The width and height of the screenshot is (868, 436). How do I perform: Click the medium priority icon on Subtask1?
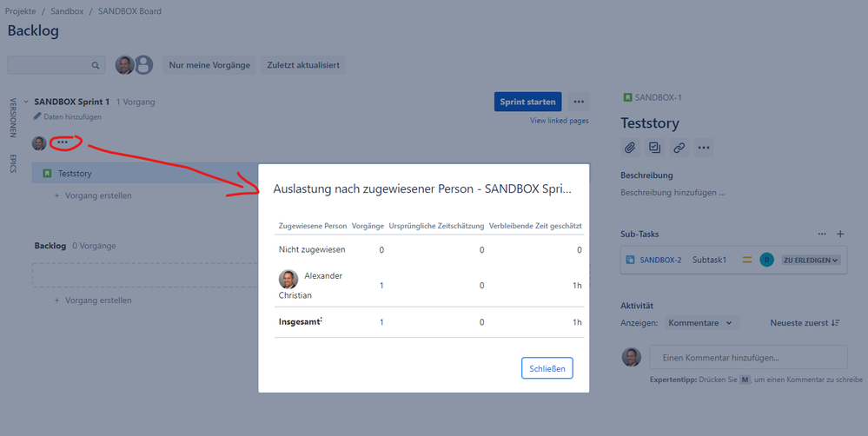pos(747,260)
